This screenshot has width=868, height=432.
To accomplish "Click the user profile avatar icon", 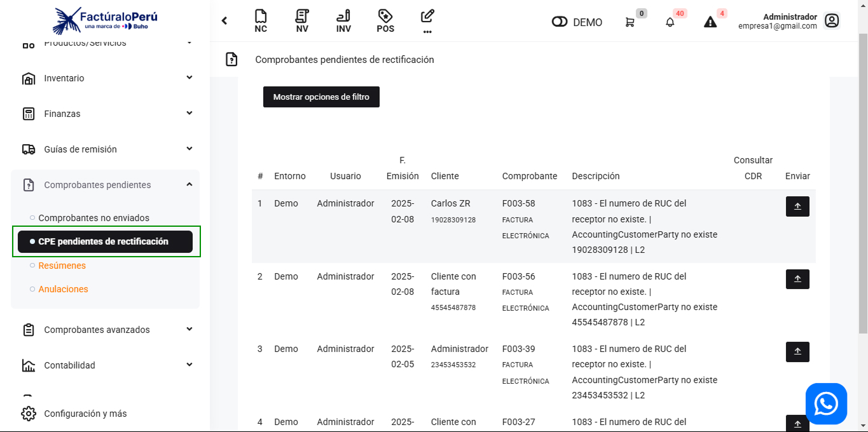I will tap(832, 21).
